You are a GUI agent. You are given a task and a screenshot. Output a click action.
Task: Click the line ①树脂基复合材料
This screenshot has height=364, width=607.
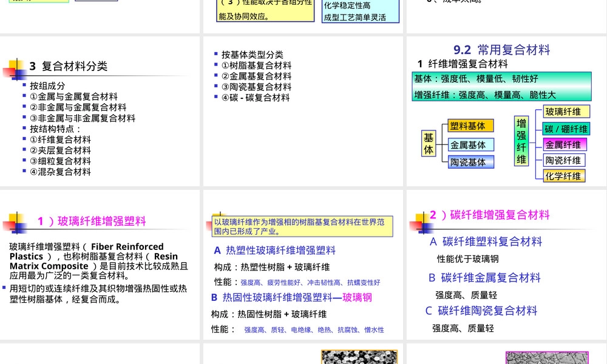tap(256, 66)
